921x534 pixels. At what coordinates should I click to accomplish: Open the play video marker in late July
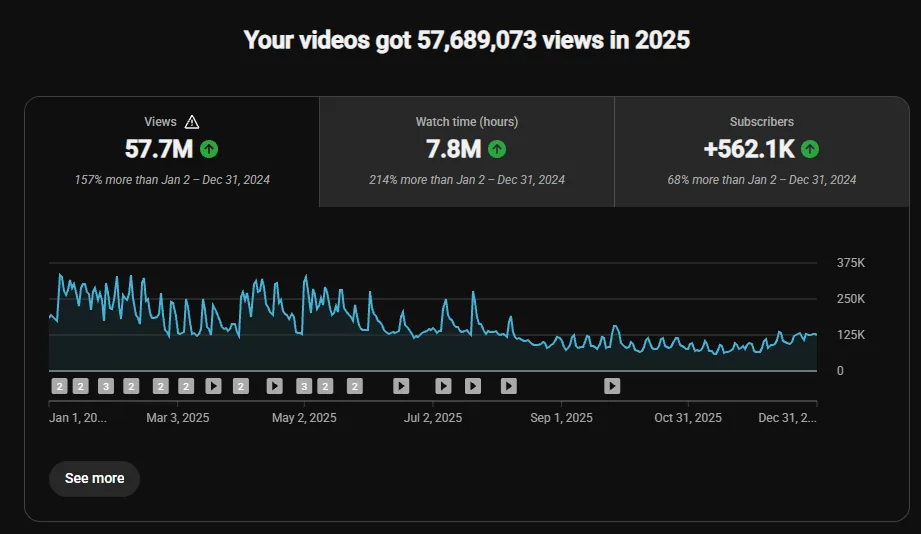click(x=473, y=386)
